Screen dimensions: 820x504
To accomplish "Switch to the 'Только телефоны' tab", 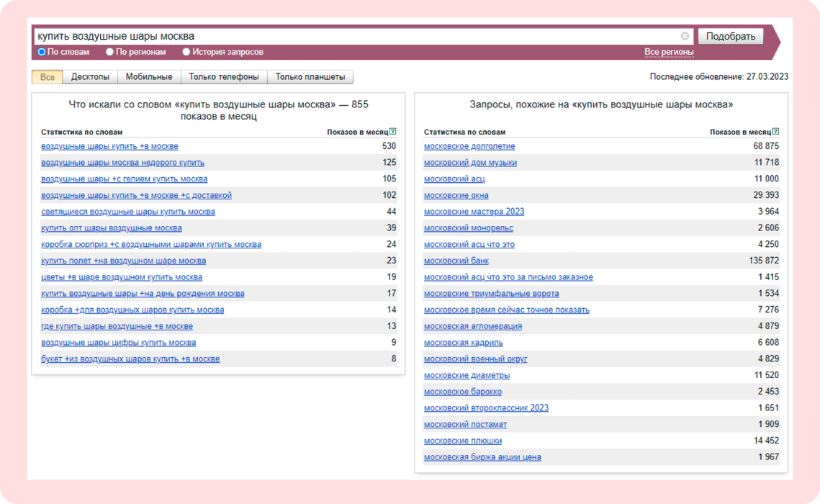I will (x=224, y=77).
